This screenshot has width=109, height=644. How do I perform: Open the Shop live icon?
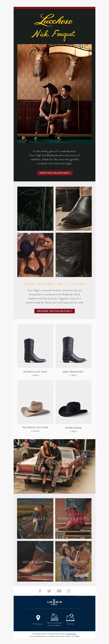(70, 617)
